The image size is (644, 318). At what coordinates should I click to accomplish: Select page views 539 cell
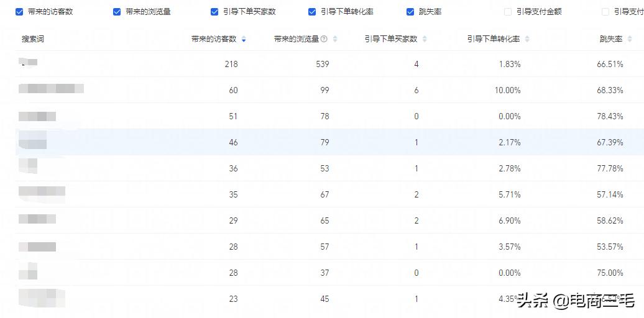323,64
